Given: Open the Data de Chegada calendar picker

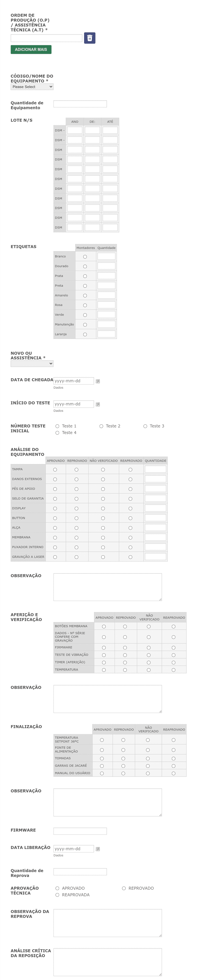Looking at the screenshot, I should tap(98, 381).
